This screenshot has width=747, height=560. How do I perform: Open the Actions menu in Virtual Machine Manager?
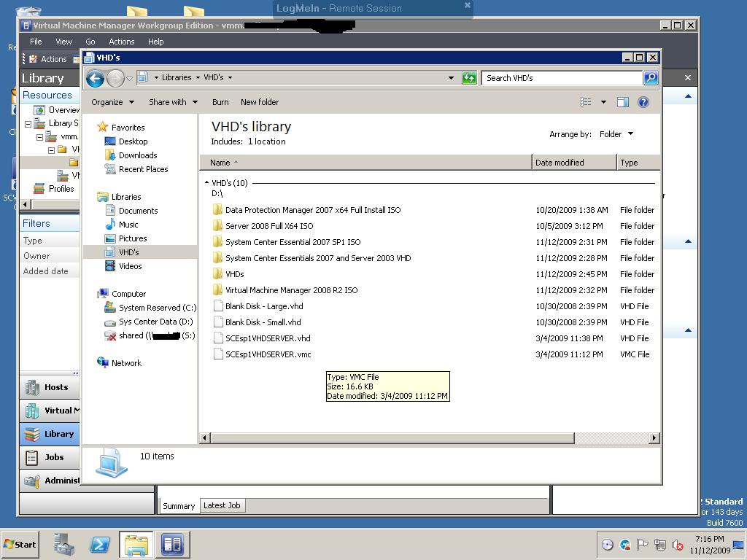pyautogui.click(x=121, y=42)
